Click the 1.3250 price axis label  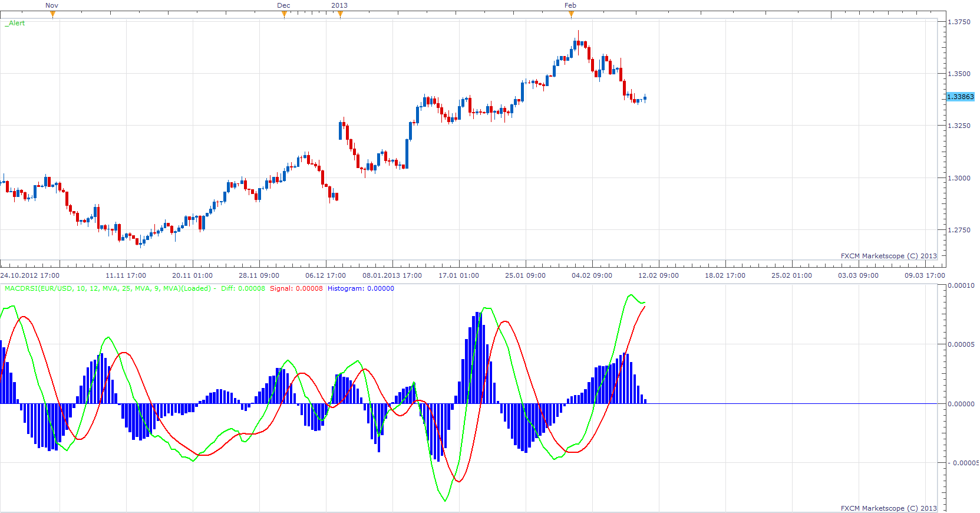point(959,126)
